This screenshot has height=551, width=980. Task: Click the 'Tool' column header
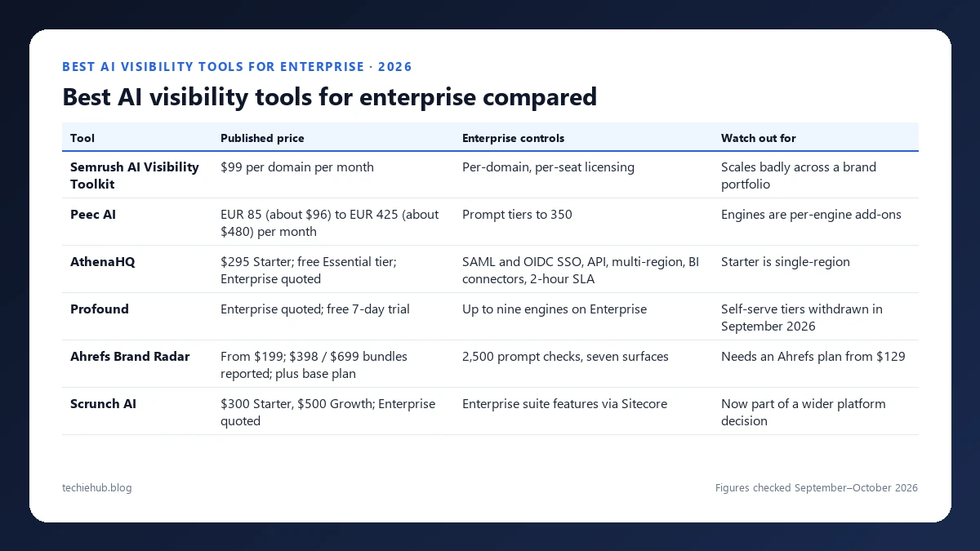(x=82, y=138)
